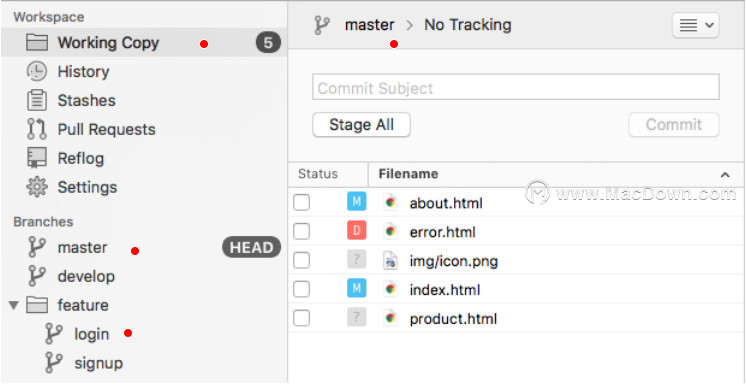Click the deleted status badge for error.html

tap(356, 232)
